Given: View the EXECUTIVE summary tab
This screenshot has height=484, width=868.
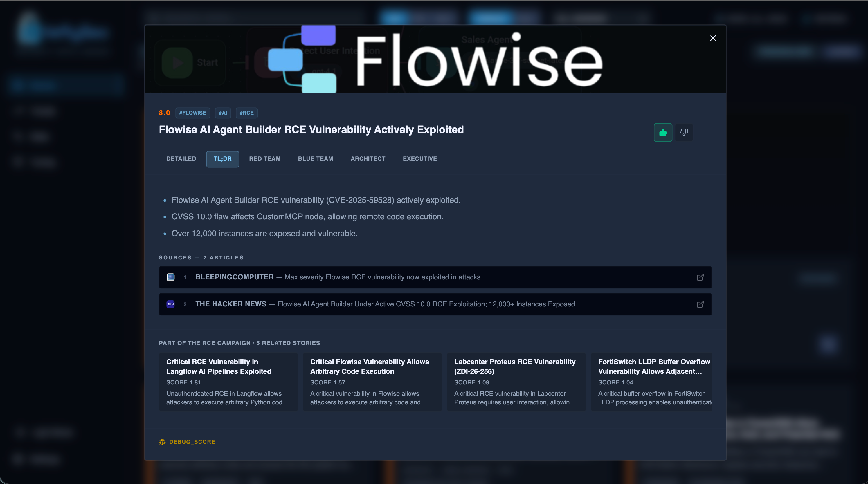Looking at the screenshot, I should [419, 159].
